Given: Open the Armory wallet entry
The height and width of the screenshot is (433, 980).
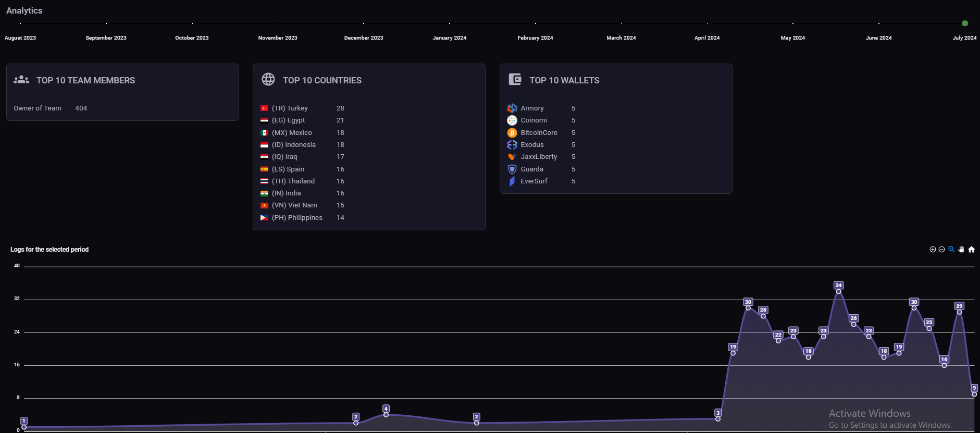Looking at the screenshot, I should [532, 108].
